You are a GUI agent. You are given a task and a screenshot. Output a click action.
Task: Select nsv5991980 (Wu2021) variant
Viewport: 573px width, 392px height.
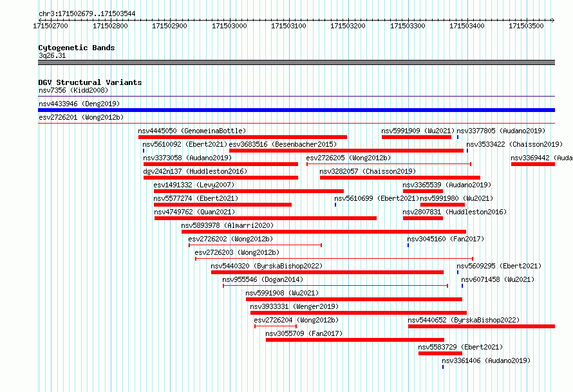click(x=456, y=198)
